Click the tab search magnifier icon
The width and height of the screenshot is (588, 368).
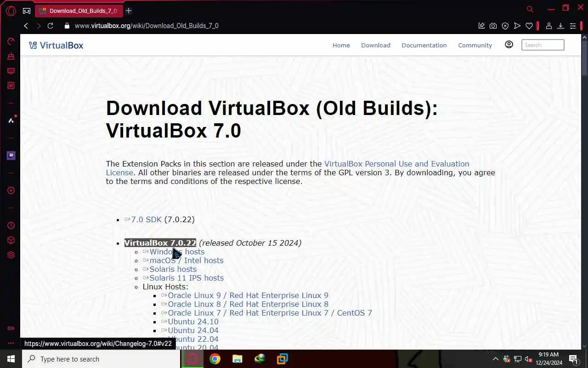(x=530, y=9)
